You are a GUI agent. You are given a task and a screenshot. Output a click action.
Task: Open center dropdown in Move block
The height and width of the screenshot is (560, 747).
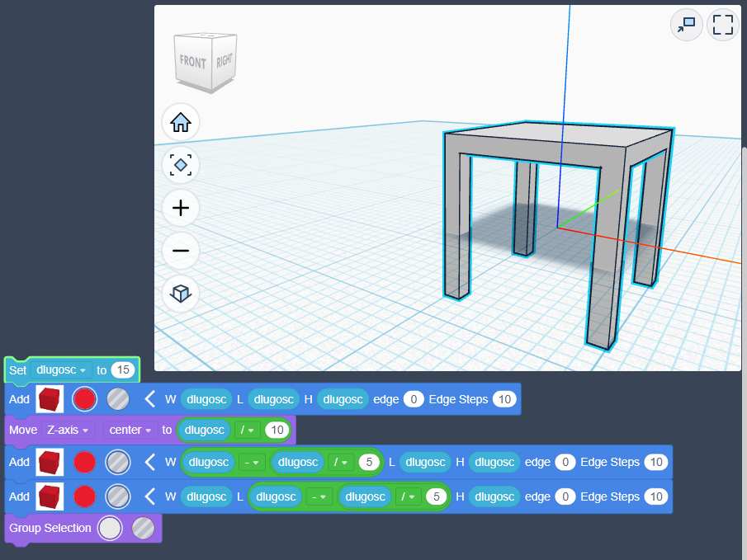(x=130, y=430)
